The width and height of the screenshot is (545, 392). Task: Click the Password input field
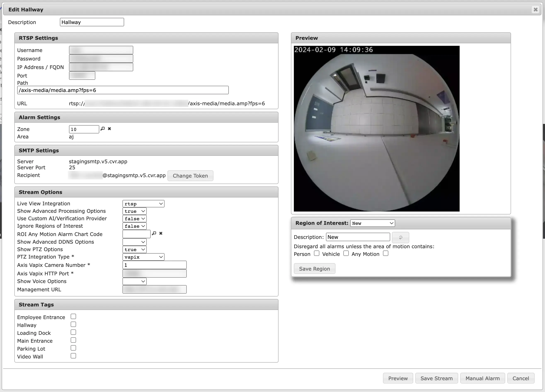[101, 59]
